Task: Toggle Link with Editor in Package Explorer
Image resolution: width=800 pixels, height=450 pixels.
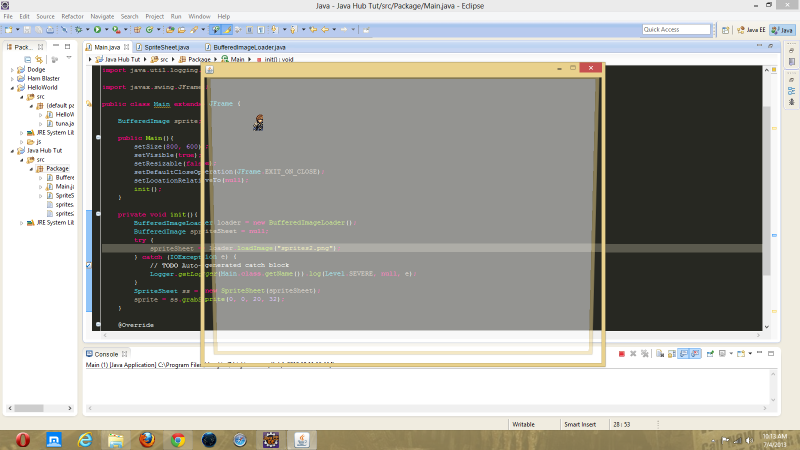Action: point(39,60)
